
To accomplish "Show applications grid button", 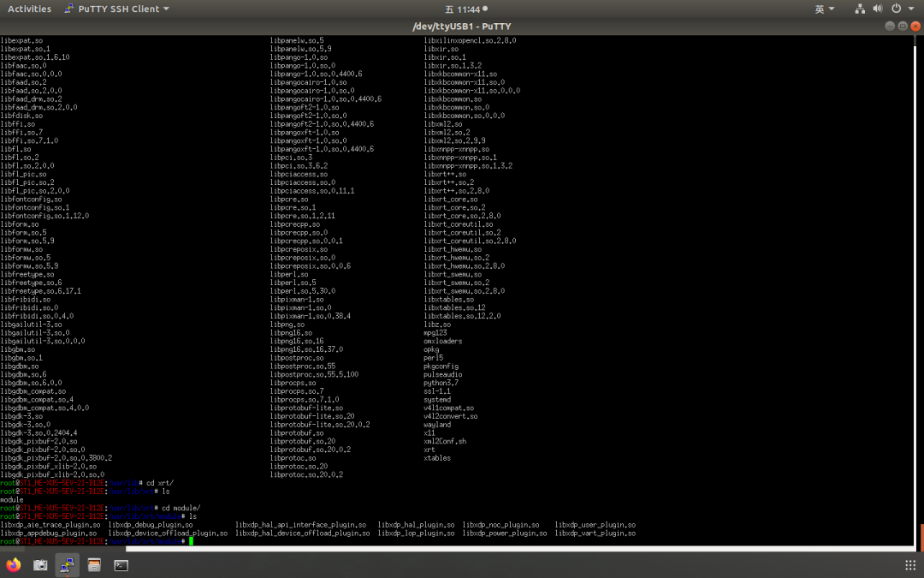I will pos(909,565).
